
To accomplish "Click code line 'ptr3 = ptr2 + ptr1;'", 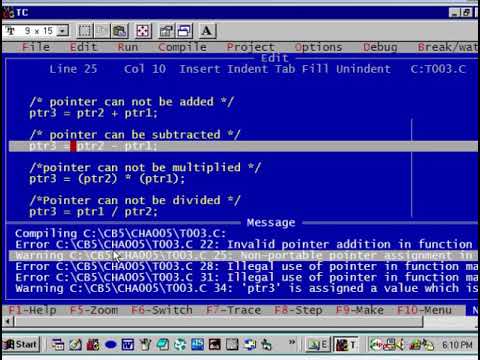I will tap(93, 113).
